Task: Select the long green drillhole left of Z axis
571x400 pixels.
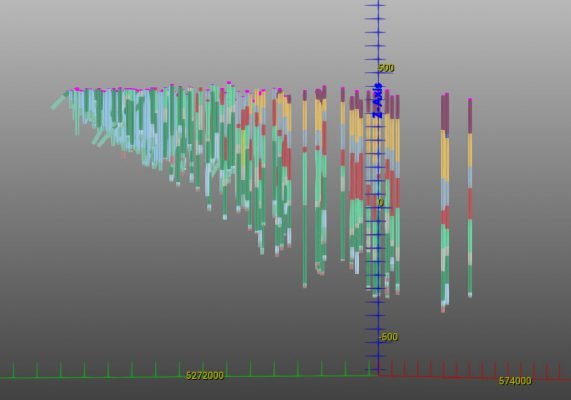Action: point(305,189)
